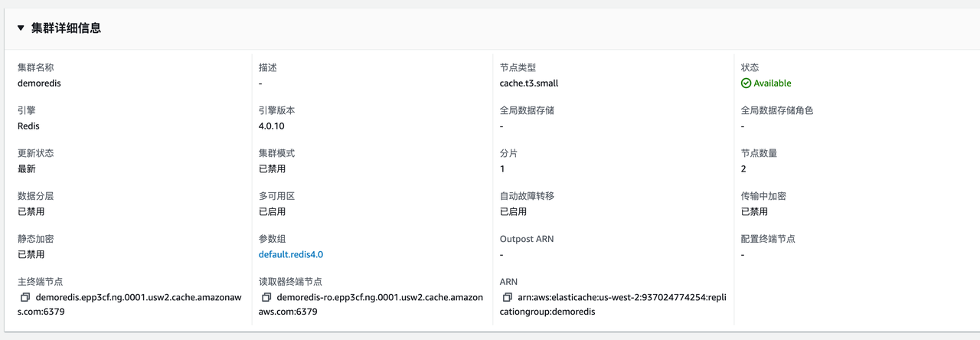Click the 节点数量 value 2
This screenshot has height=340, width=980.
743,168
